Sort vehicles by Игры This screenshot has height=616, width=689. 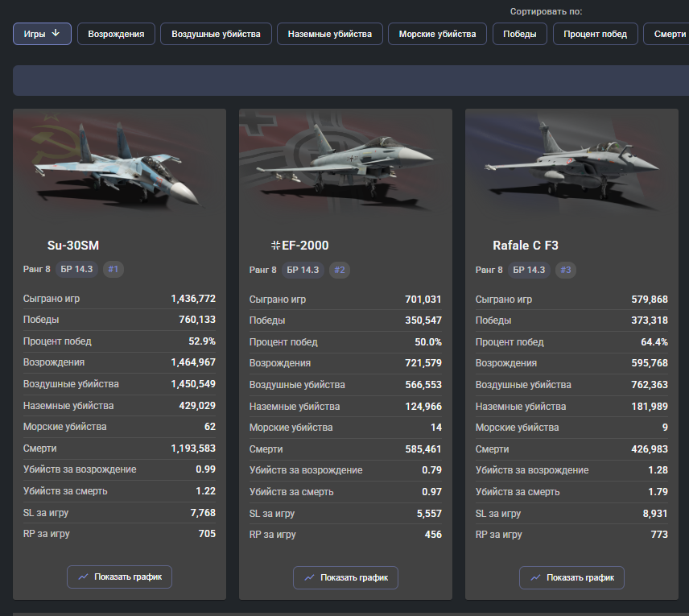(x=42, y=34)
